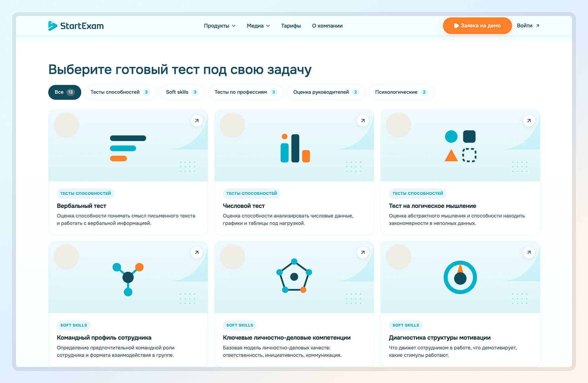The height and width of the screenshot is (383, 588).
Task: Open Ключевые личностно-деловые компетенции title
Action: [x=287, y=338]
